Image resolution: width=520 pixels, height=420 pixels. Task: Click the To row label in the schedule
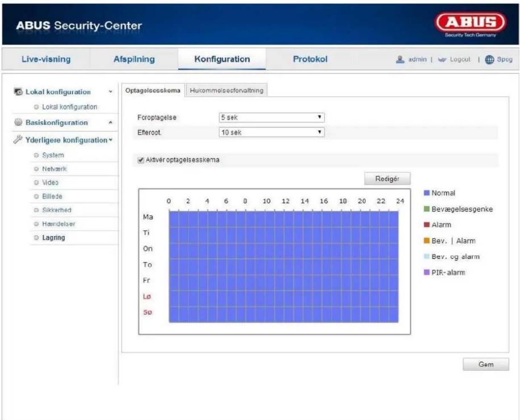[x=147, y=265]
